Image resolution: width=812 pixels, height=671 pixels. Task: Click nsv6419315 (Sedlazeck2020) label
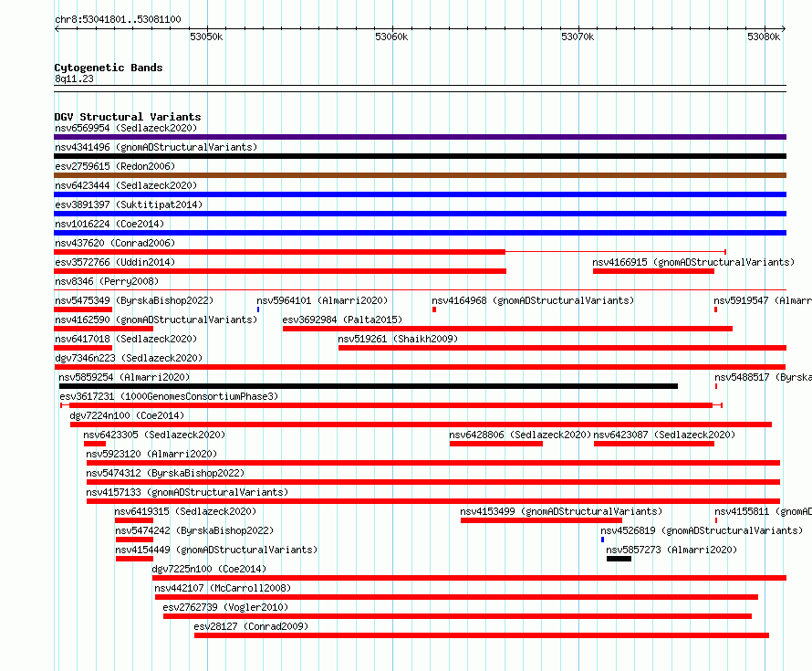pyautogui.click(x=185, y=511)
